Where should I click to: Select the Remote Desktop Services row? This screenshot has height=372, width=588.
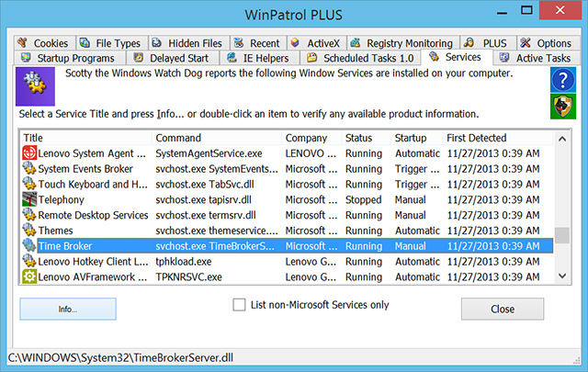(x=93, y=215)
